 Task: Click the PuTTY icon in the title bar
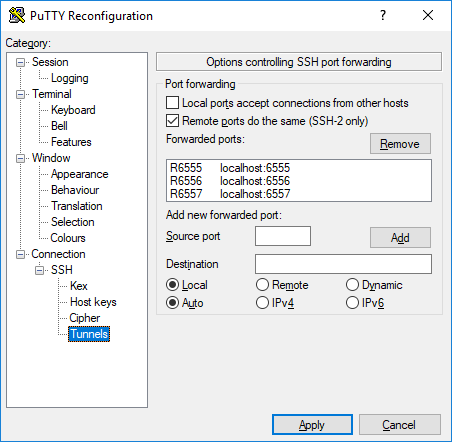[x=17, y=15]
